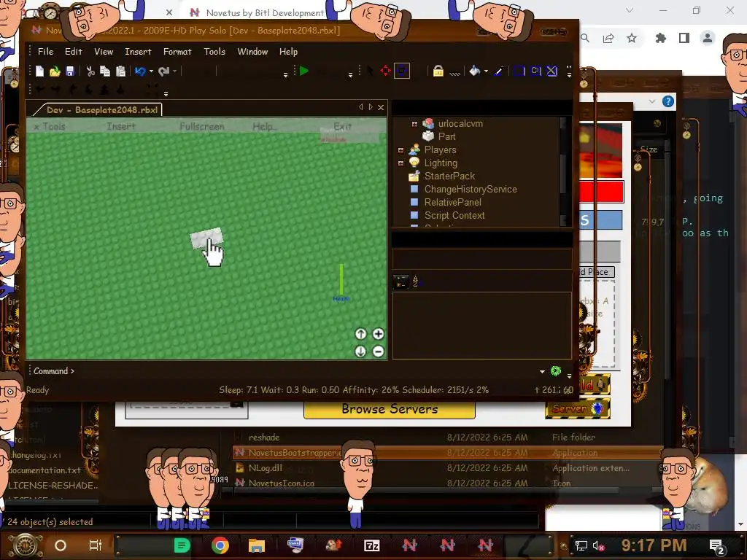
Task: Open the Help menu in menu bar
Action: [288, 52]
